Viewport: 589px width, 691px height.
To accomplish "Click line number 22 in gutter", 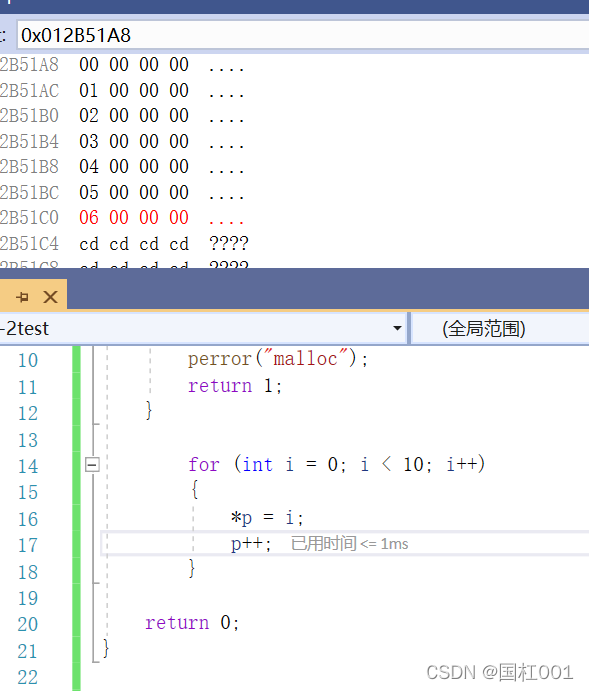I will coord(28,677).
